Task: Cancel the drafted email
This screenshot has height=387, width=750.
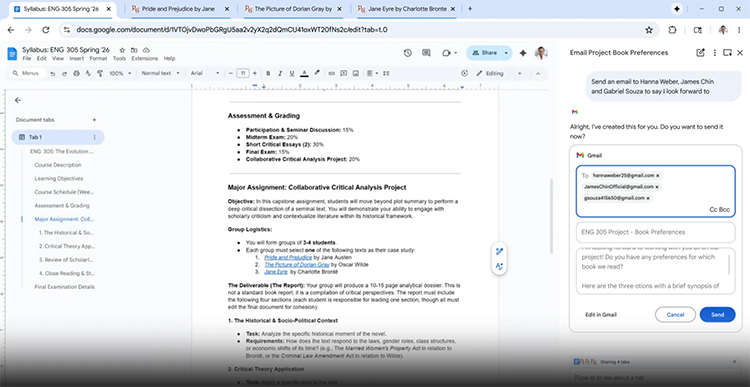Action: tap(675, 315)
